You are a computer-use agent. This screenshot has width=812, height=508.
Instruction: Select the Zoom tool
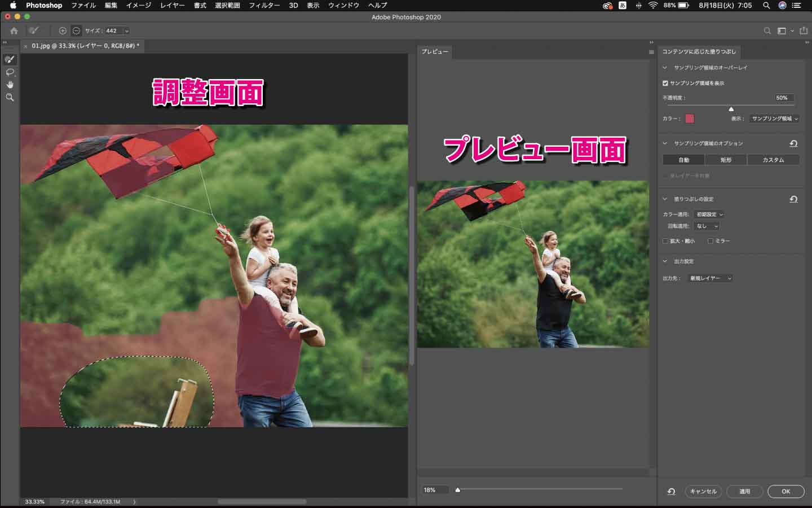[9, 97]
